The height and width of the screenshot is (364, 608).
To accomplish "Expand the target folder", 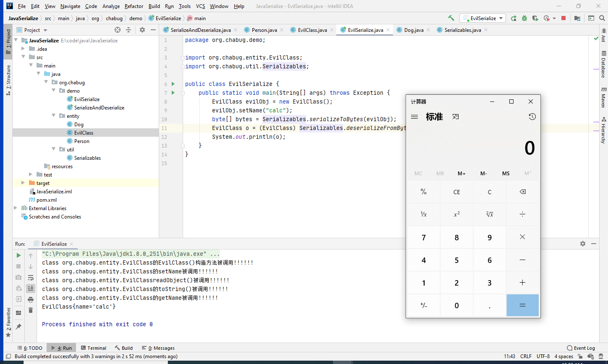I will (24, 183).
